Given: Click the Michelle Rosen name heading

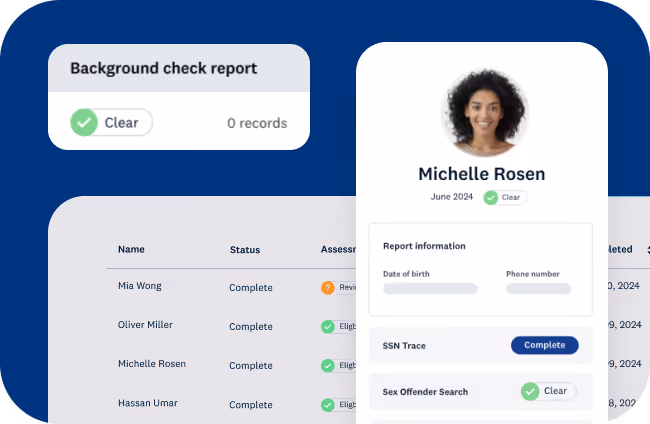Looking at the screenshot, I should click(x=482, y=174).
